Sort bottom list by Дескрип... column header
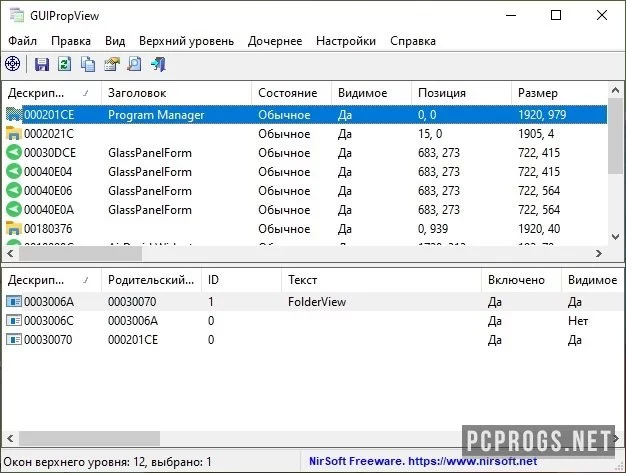 coord(52,280)
